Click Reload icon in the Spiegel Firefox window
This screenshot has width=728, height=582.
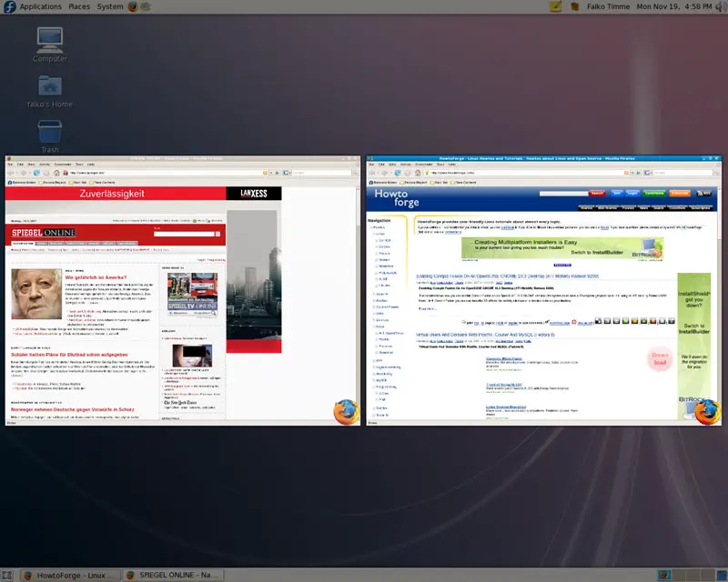click(x=36, y=173)
